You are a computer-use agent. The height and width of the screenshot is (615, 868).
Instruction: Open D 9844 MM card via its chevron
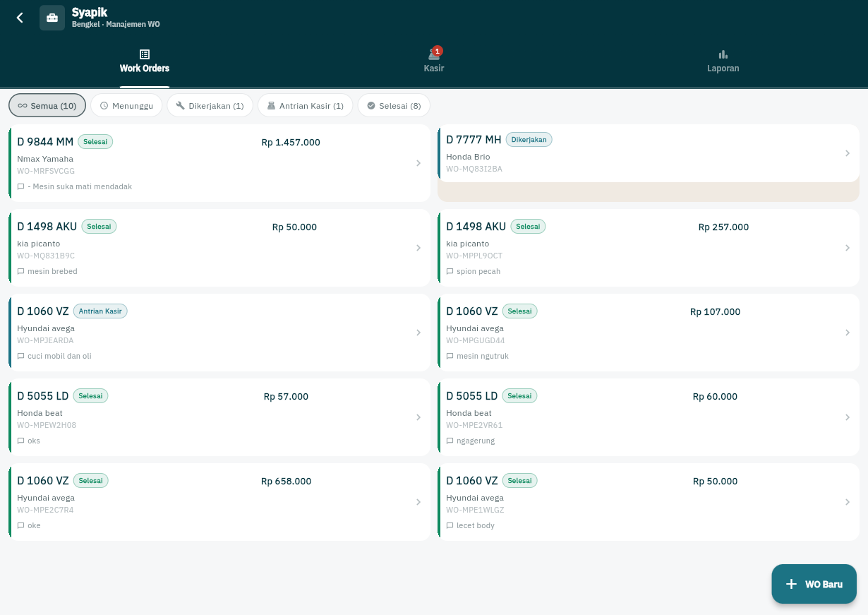coord(418,163)
